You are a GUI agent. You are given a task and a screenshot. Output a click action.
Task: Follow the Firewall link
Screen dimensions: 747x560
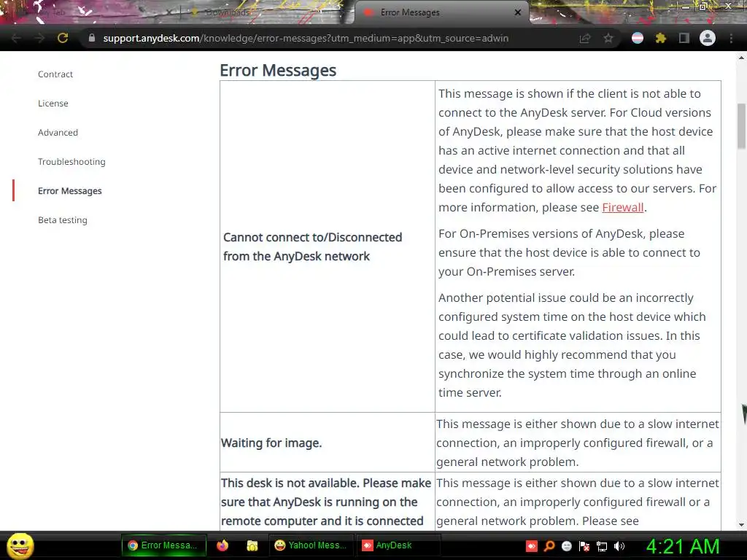[623, 207]
